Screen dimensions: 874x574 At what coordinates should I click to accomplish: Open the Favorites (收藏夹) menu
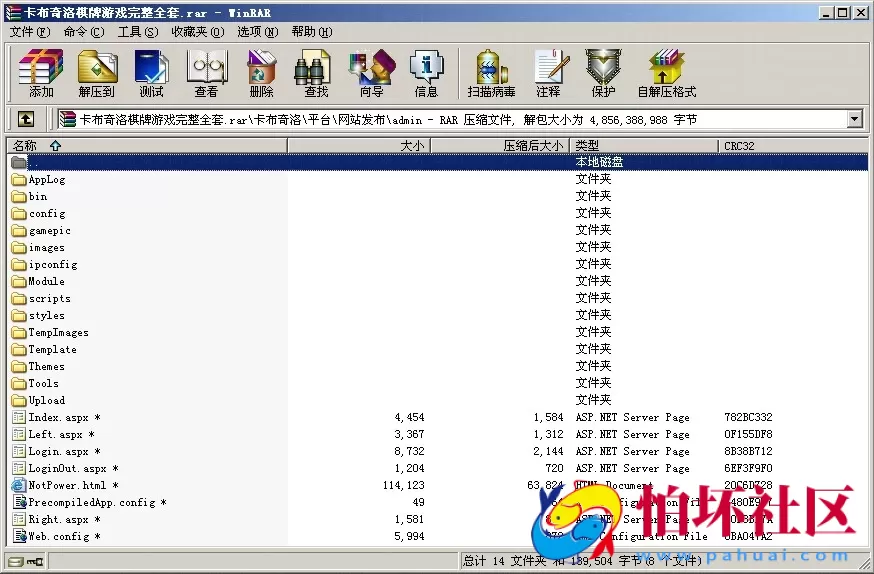coord(198,32)
